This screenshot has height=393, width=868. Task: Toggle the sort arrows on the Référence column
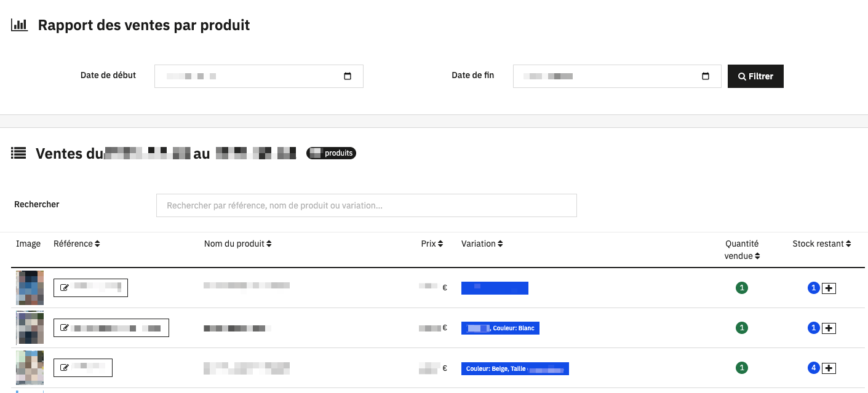tap(96, 243)
